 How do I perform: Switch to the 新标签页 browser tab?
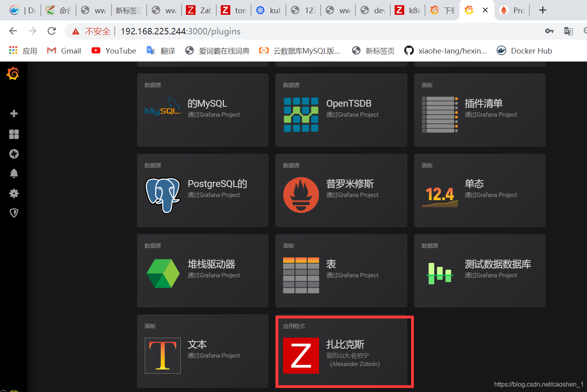coord(129,10)
